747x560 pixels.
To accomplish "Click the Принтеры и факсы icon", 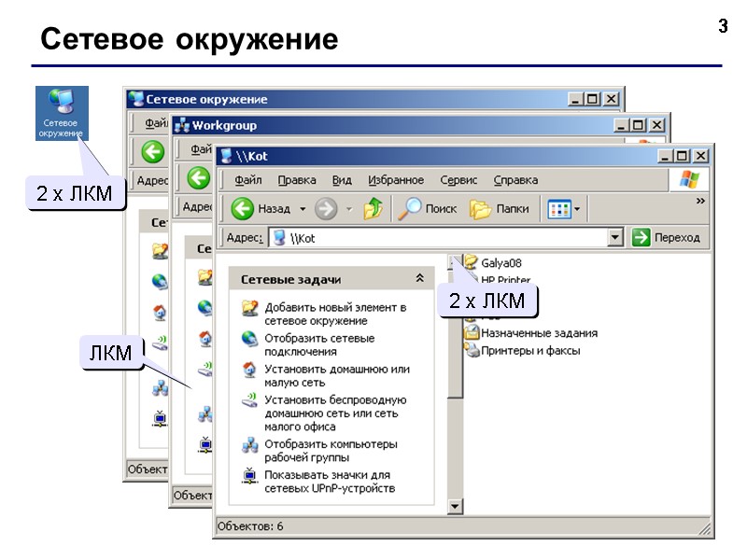I will tap(472, 351).
